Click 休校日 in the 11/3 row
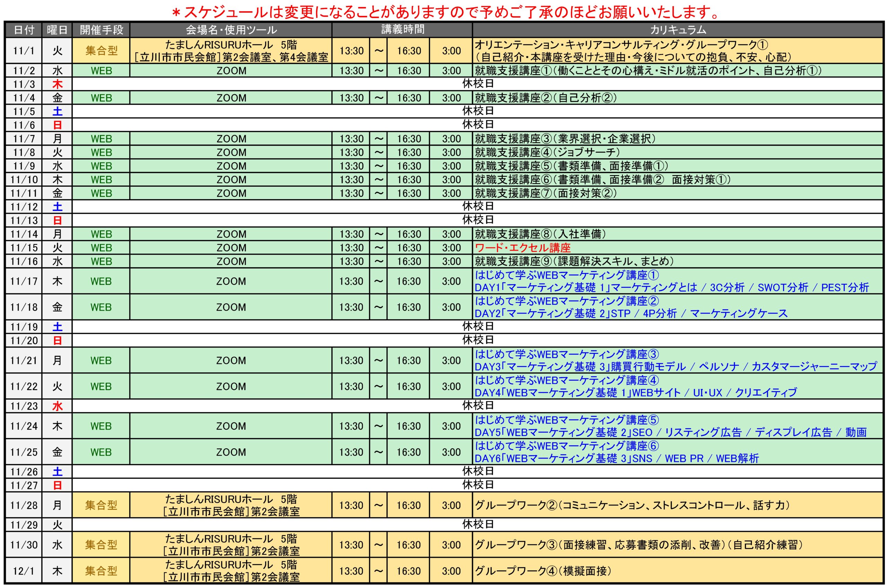The image size is (887, 588). [x=477, y=83]
